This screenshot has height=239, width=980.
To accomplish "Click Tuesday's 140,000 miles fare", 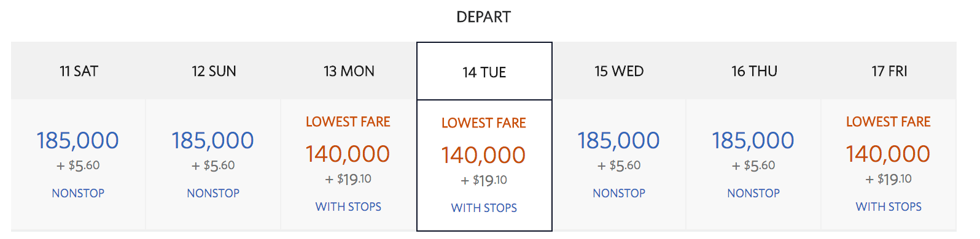I will pyautogui.click(x=484, y=155).
